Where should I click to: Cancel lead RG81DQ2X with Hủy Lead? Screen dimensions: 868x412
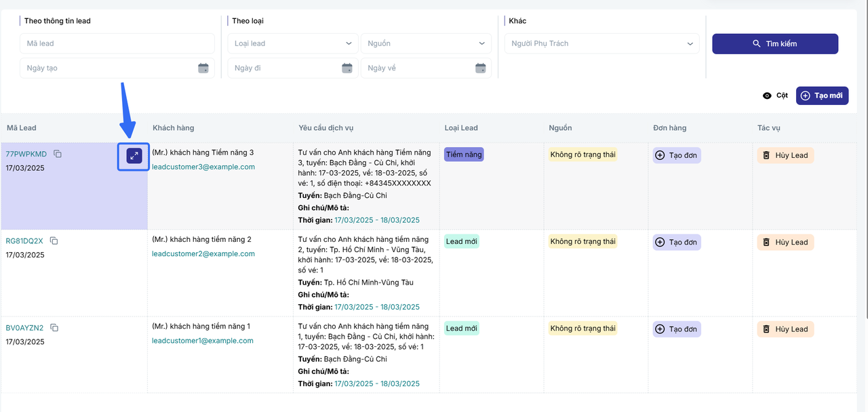coord(785,242)
